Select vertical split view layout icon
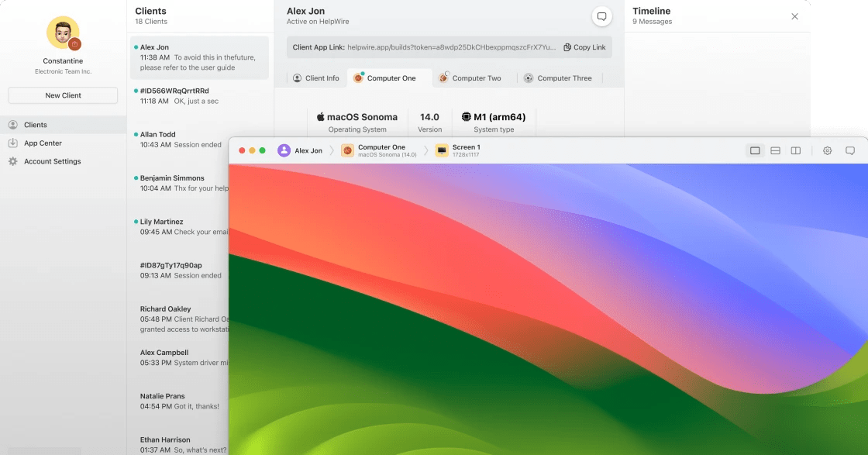 [x=795, y=150]
